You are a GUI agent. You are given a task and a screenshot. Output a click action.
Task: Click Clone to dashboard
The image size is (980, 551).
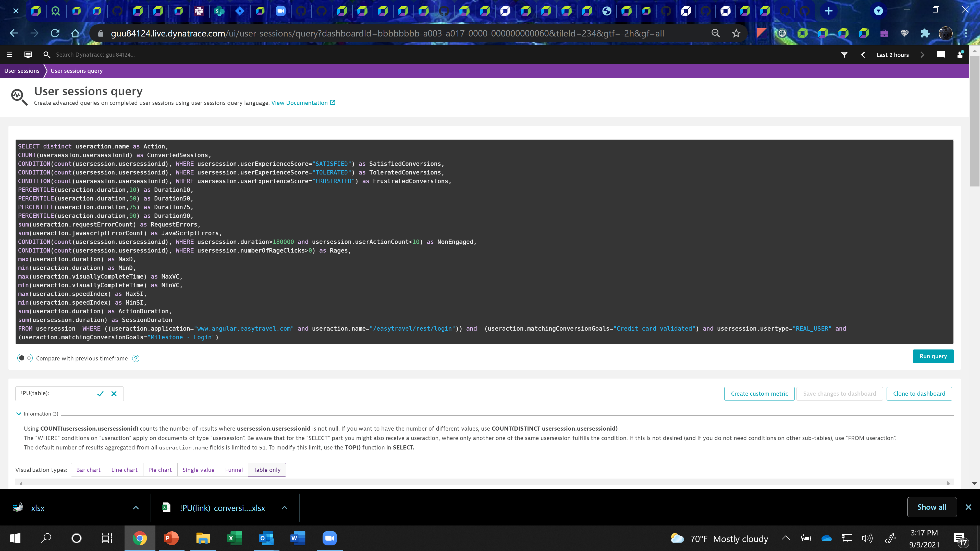coord(919,394)
